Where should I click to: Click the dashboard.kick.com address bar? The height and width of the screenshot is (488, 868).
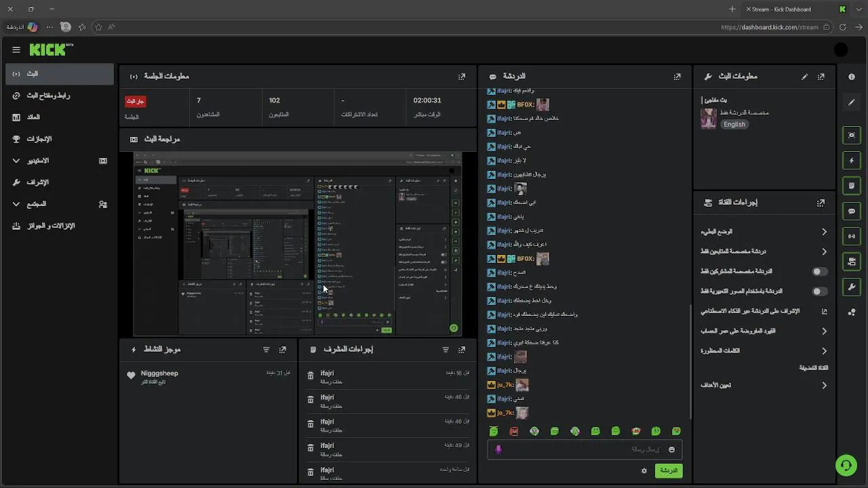click(770, 27)
